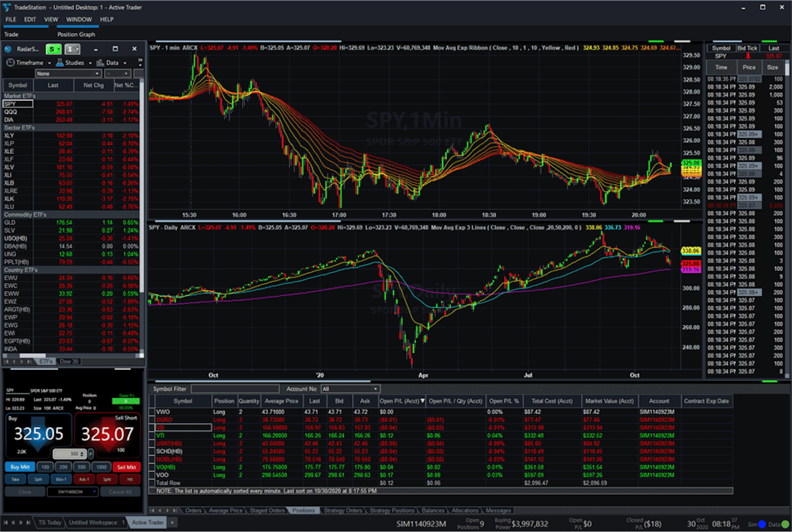The width and height of the screenshot is (792, 532).
Task: Open the None filter combo box
Action: point(68,74)
